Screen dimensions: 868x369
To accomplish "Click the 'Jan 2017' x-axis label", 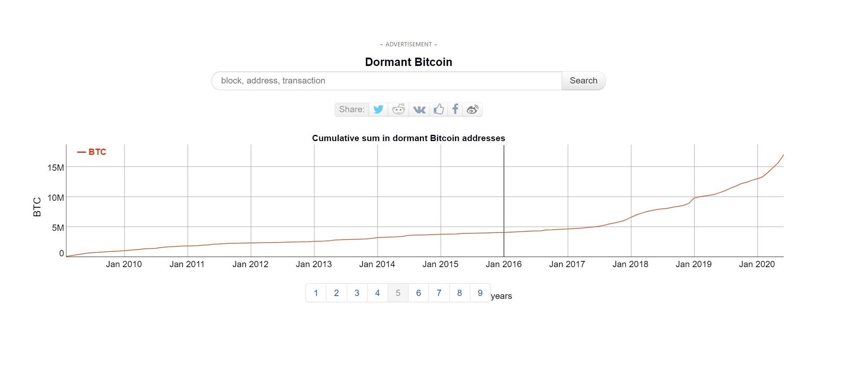I will (567, 264).
